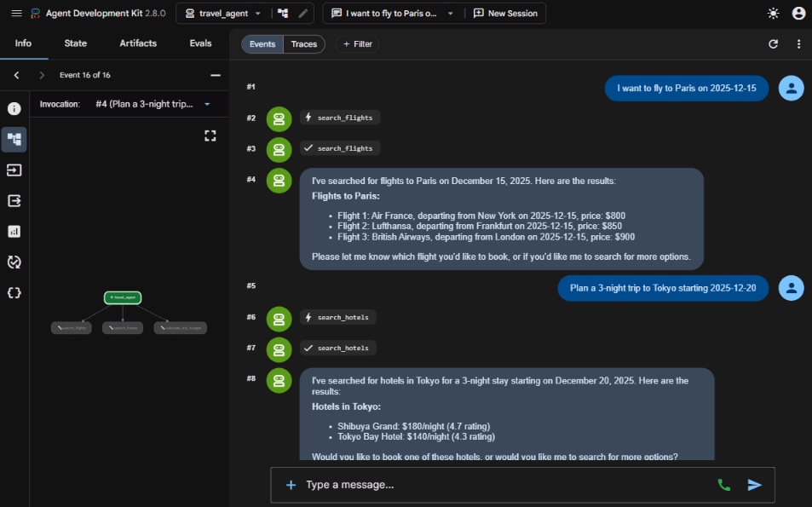Viewport: 812px width, 507px height.
Task: Open the request input sidebar icon
Action: point(14,170)
